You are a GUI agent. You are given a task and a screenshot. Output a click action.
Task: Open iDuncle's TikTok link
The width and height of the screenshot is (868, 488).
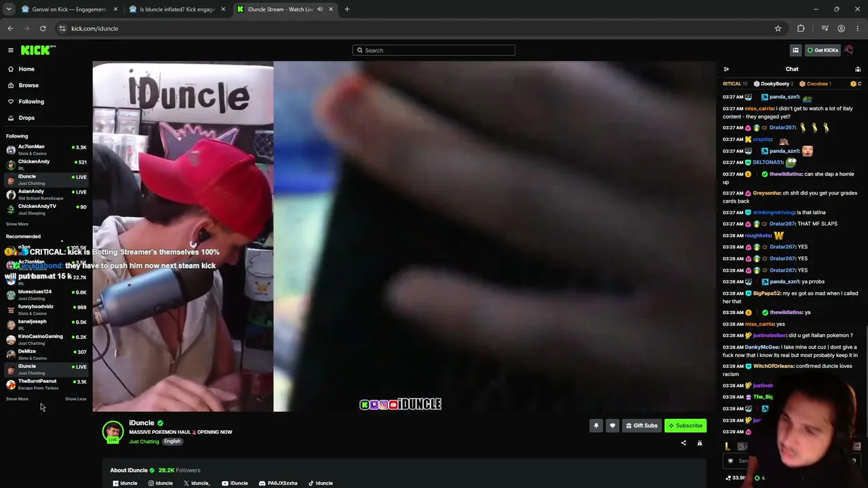coord(321,483)
